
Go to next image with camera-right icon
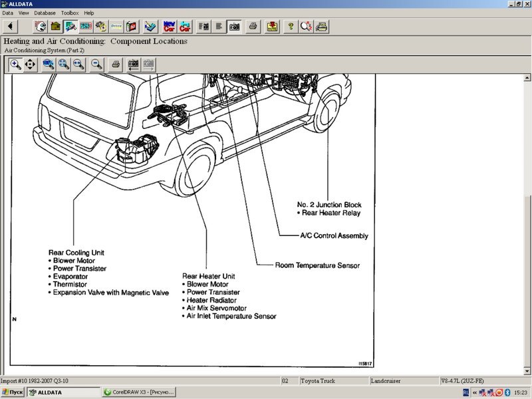[148, 64]
